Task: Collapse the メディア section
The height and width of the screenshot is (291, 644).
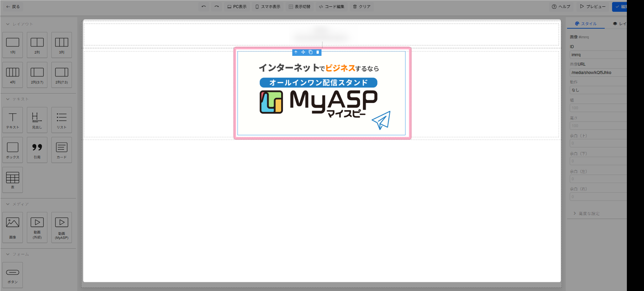Action: (8, 204)
